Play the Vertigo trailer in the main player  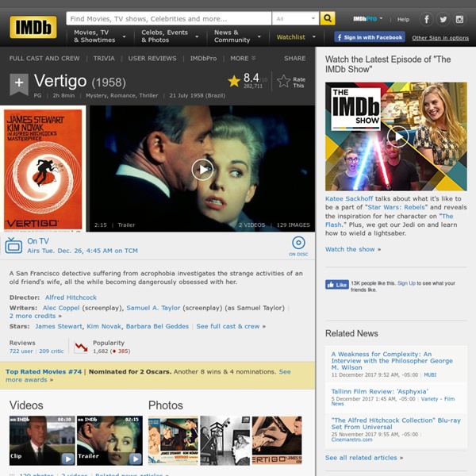tap(202, 170)
